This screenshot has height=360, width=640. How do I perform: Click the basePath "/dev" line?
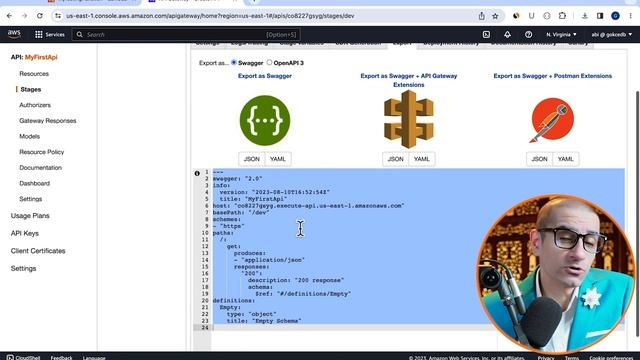[241, 213]
